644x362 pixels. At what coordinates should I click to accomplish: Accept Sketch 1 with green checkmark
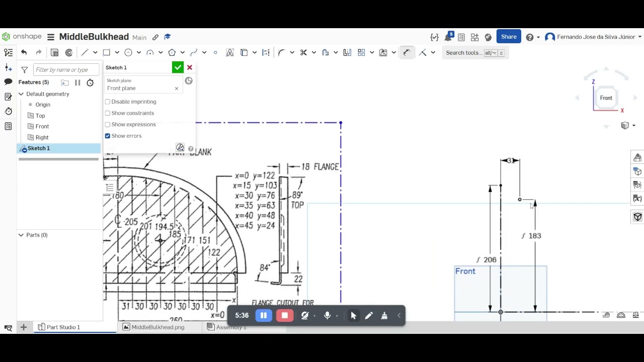point(178,67)
